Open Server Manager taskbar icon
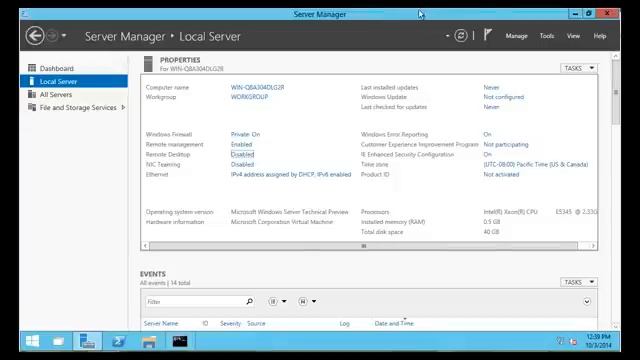 (x=87, y=341)
